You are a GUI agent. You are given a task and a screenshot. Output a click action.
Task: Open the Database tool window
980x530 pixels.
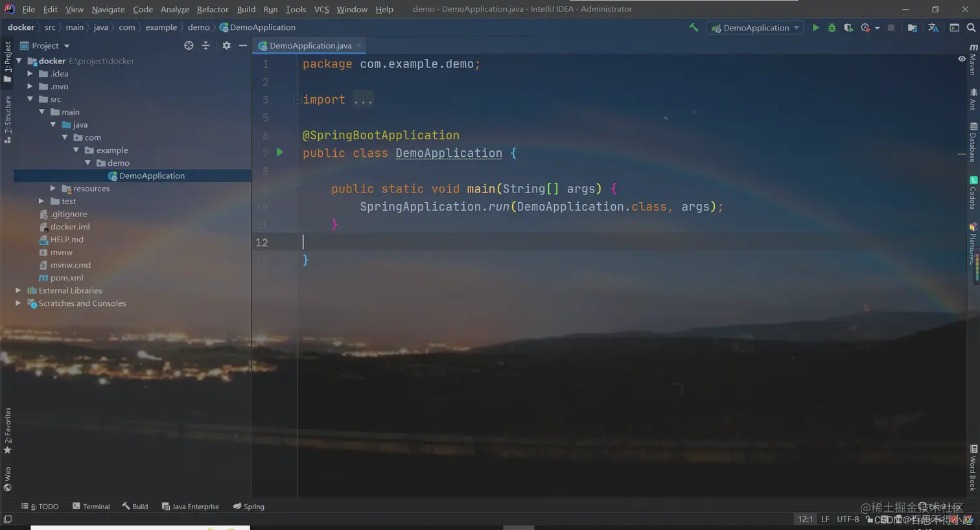(973, 141)
